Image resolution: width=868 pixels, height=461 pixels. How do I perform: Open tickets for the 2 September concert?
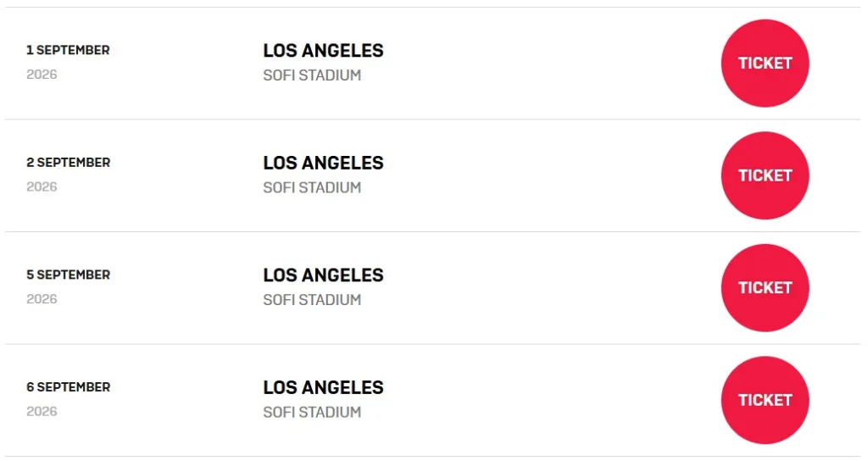click(x=765, y=175)
